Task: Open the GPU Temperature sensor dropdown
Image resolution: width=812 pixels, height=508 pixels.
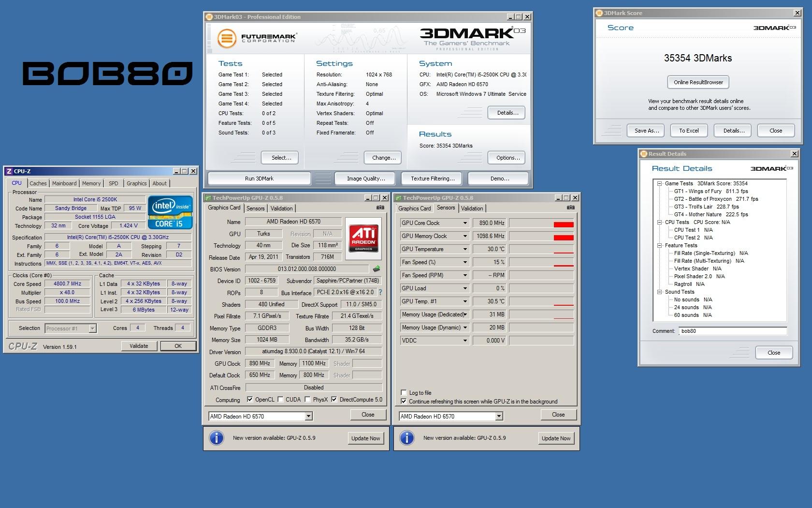Action: point(465,249)
